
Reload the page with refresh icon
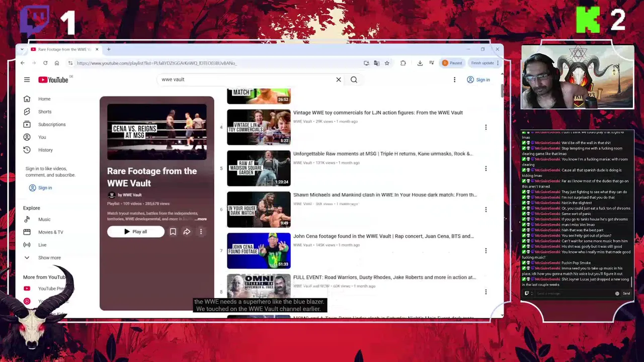click(45, 63)
